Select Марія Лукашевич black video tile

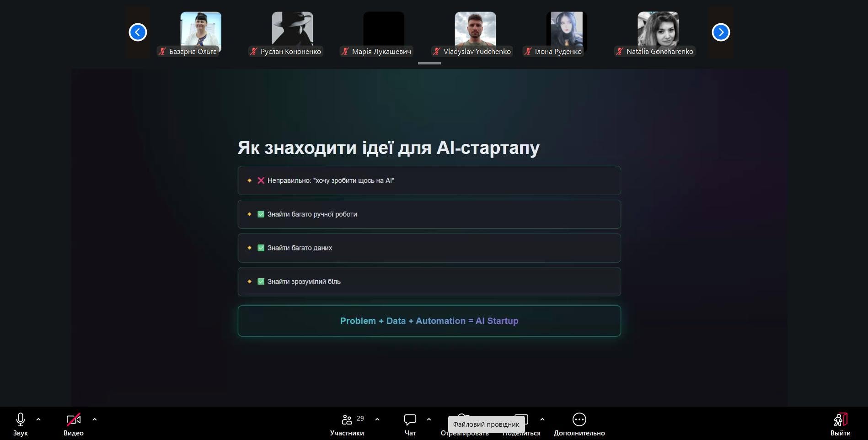coord(384,32)
